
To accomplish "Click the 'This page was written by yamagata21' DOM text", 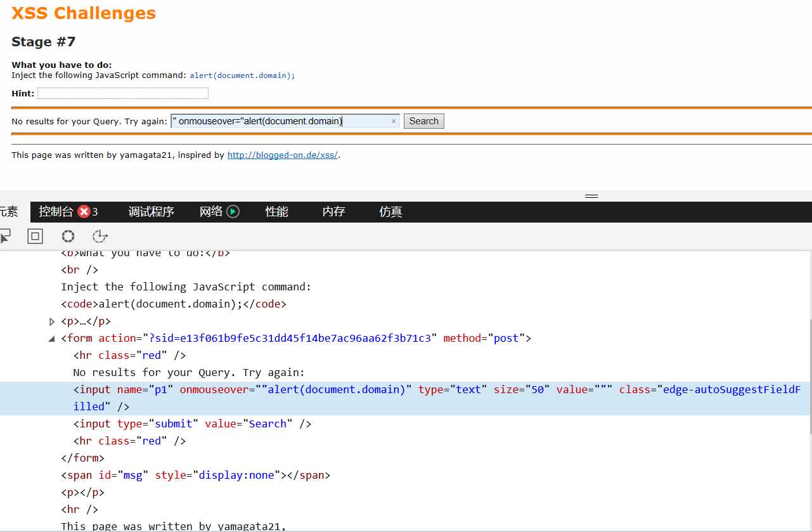I will click(x=174, y=526).
